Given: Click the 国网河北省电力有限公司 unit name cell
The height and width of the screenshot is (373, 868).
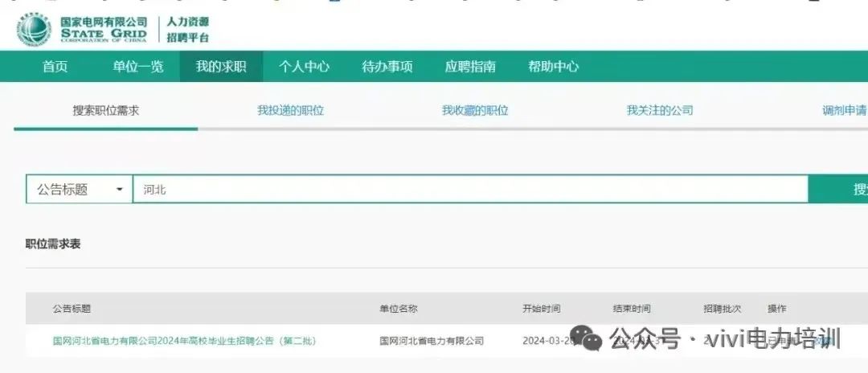Looking at the screenshot, I should (432, 341).
